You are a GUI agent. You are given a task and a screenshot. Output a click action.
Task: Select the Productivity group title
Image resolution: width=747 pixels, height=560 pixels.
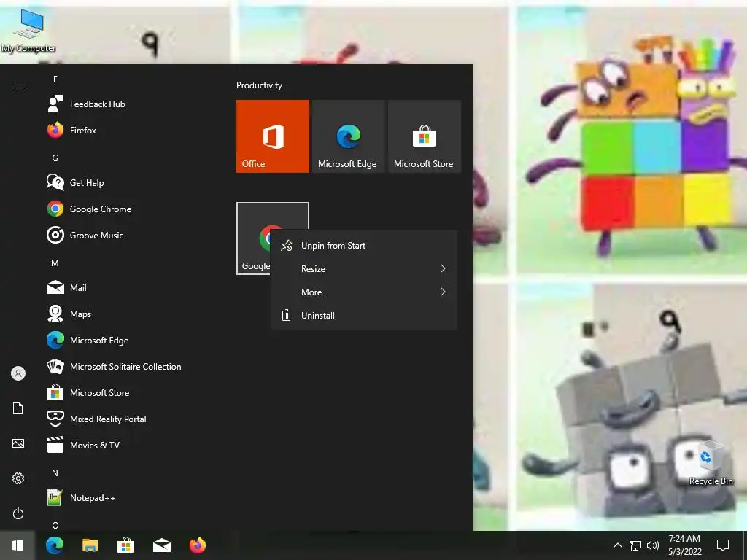click(259, 85)
